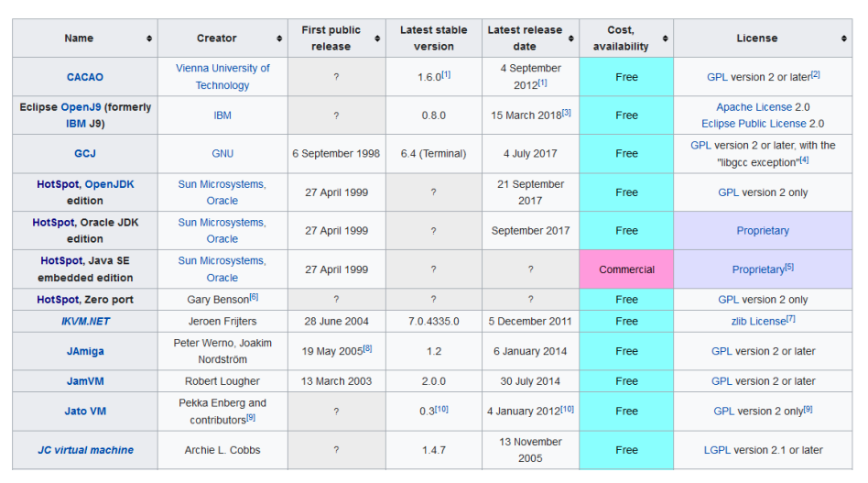Screen dimensions: 868x483
Task: Sort table by the License column arrows
Action: (844, 38)
